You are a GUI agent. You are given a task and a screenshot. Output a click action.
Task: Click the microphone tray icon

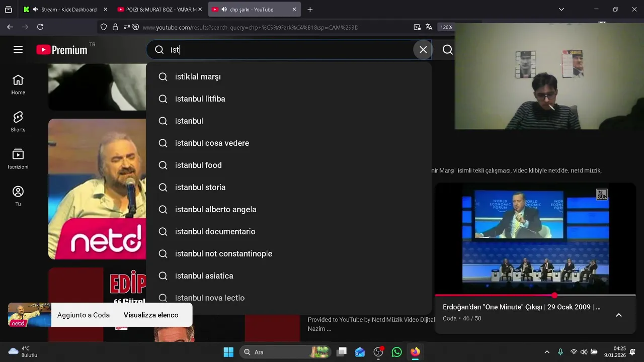click(x=560, y=352)
